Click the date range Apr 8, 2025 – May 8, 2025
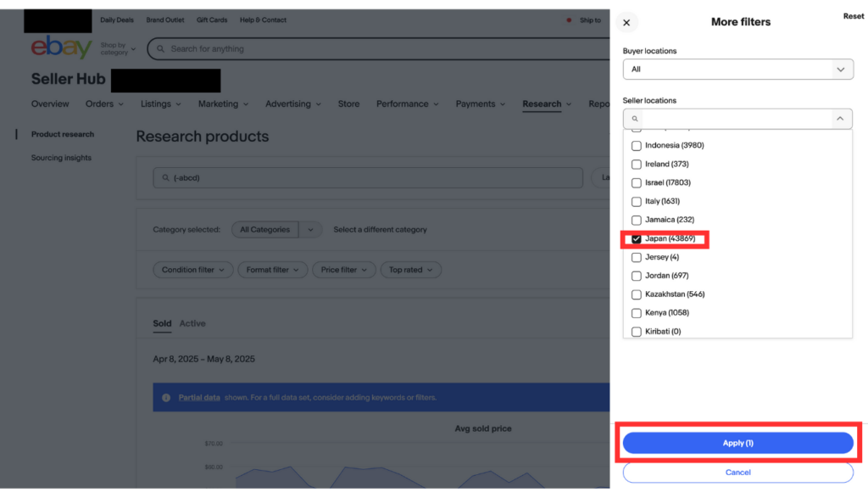 203,359
